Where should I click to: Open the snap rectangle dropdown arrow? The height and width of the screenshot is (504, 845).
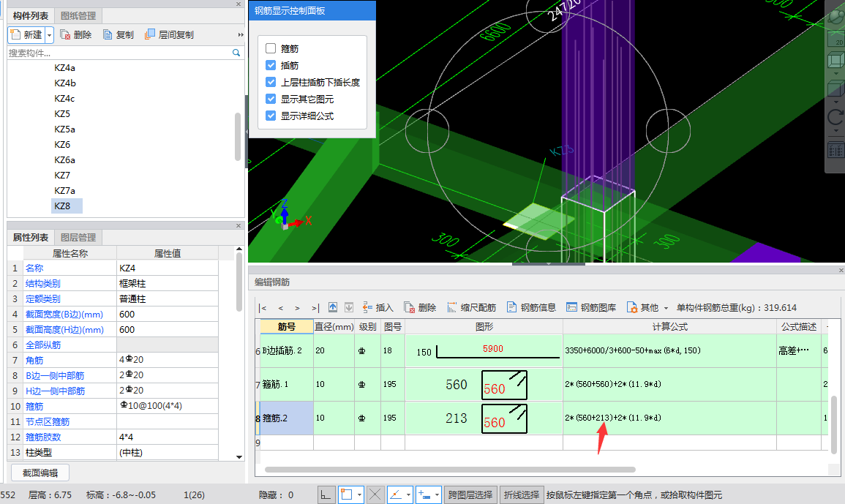click(x=359, y=494)
